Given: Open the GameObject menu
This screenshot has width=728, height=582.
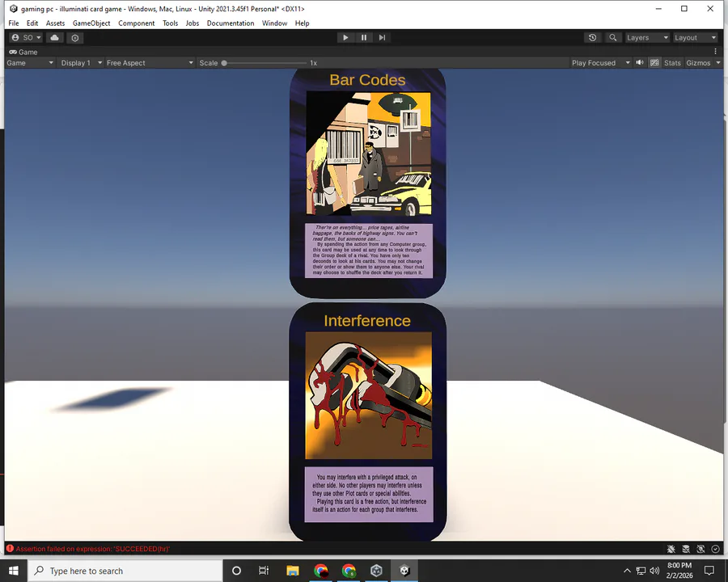Looking at the screenshot, I should (x=91, y=23).
